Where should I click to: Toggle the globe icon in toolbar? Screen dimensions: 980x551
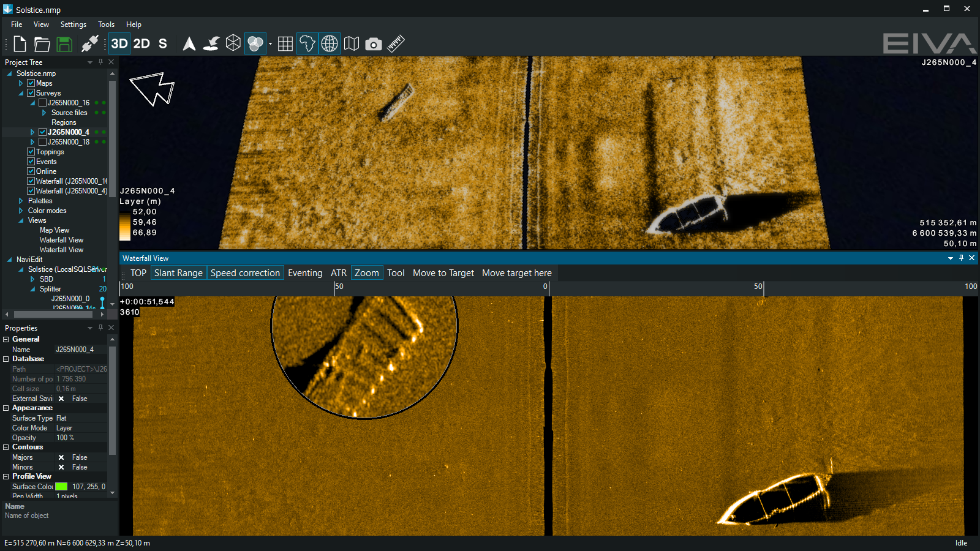pos(330,43)
